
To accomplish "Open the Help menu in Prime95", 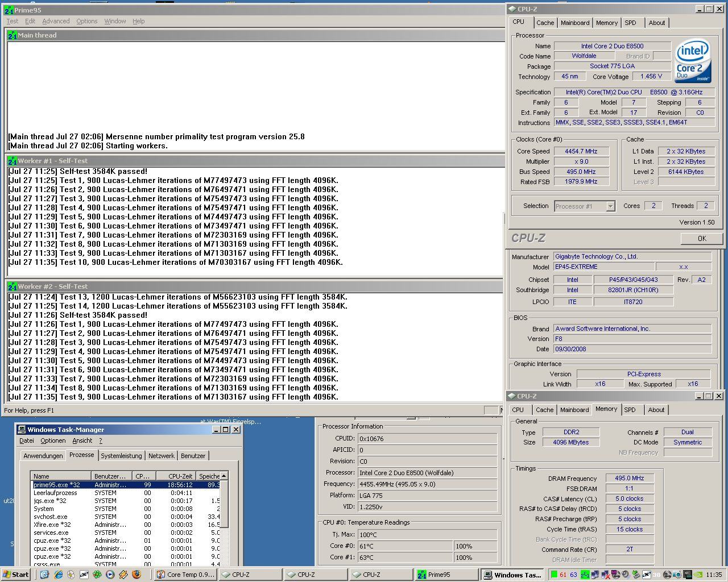I will point(139,21).
